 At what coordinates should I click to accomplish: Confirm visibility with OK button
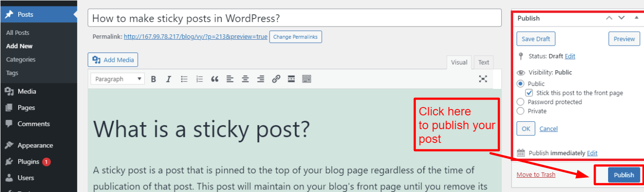click(526, 129)
